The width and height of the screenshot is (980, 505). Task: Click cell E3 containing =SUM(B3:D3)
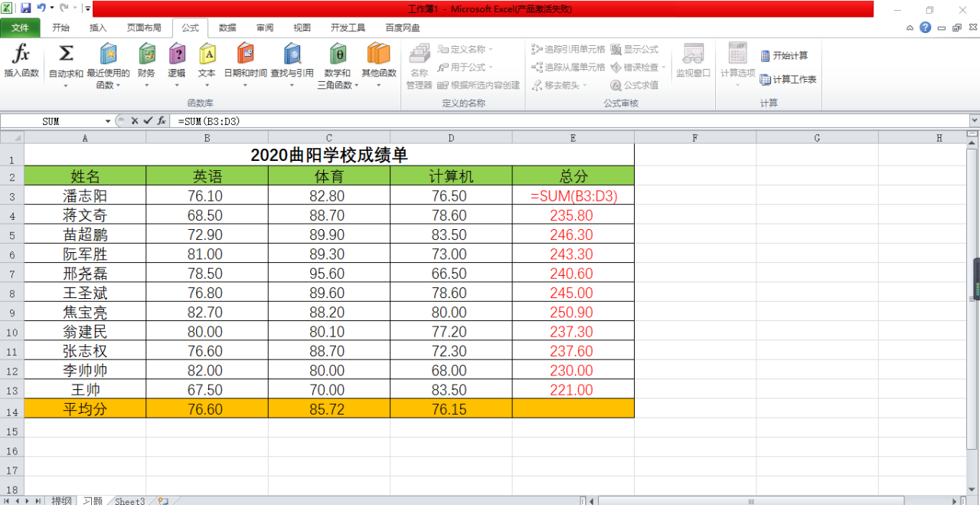(x=573, y=196)
